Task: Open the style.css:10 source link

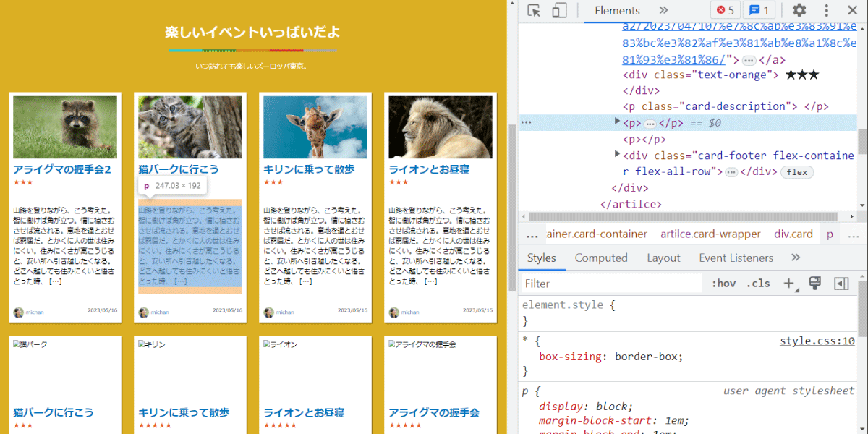Action: [x=817, y=341]
